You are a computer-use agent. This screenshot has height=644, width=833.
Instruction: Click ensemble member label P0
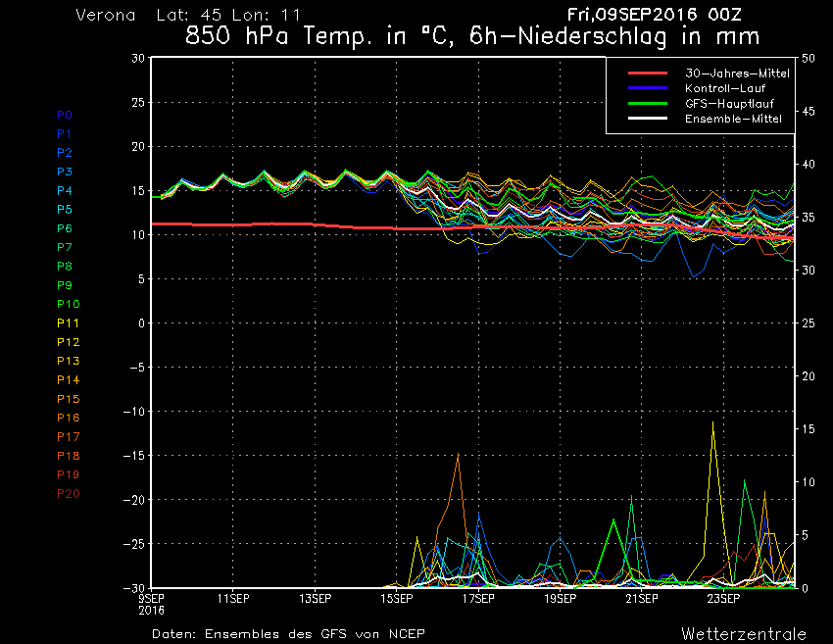click(x=65, y=115)
